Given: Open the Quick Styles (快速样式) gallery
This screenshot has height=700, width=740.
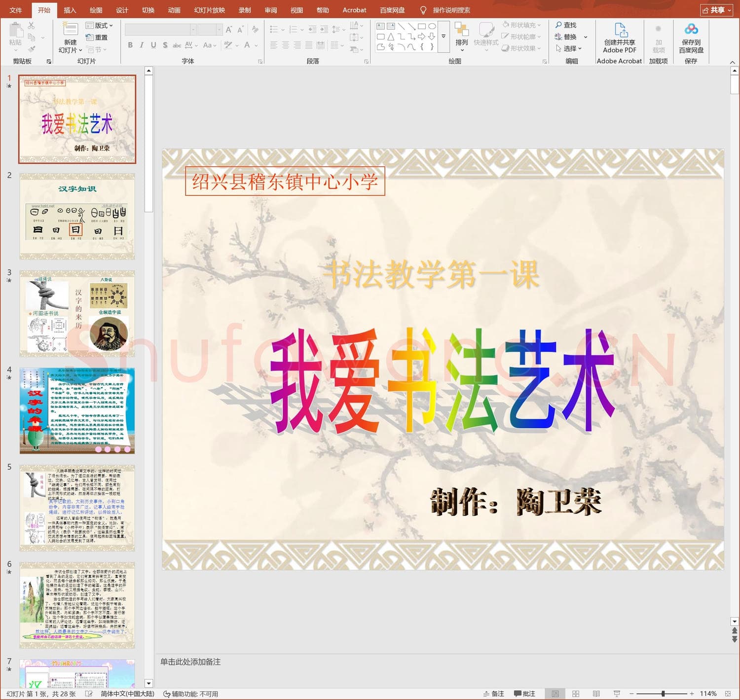Looking at the screenshot, I should (486, 37).
